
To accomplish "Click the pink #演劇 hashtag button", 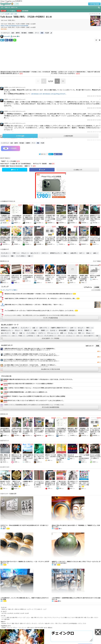I will 11,148.
